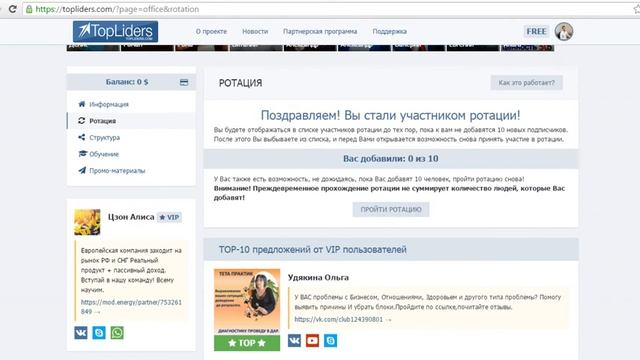The width and height of the screenshot is (640, 360).
Task: Open Цзон Алиса's VK profile icon
Action: pyautogui.click(x=81, y=333)
